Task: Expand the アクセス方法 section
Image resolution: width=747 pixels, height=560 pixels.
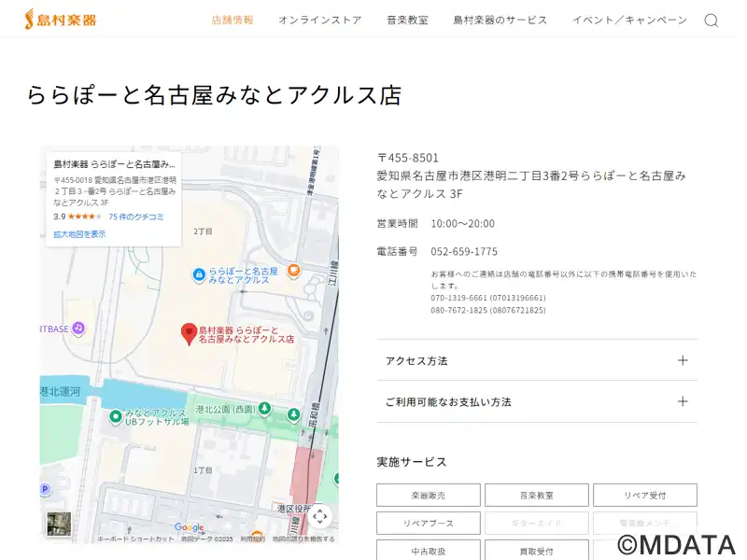Action: [537, 360]
